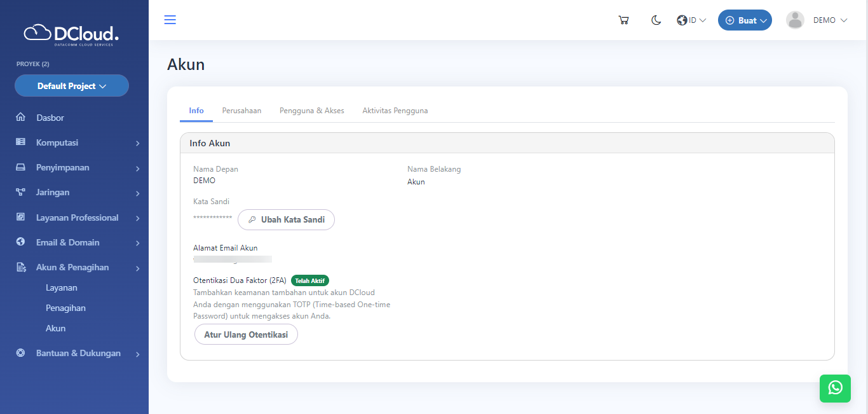Open the Buat create dropdown

pos(745,20)
